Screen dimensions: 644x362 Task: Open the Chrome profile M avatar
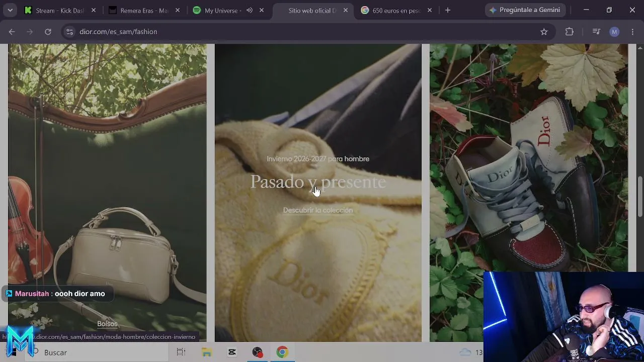[x=614, y=32]
